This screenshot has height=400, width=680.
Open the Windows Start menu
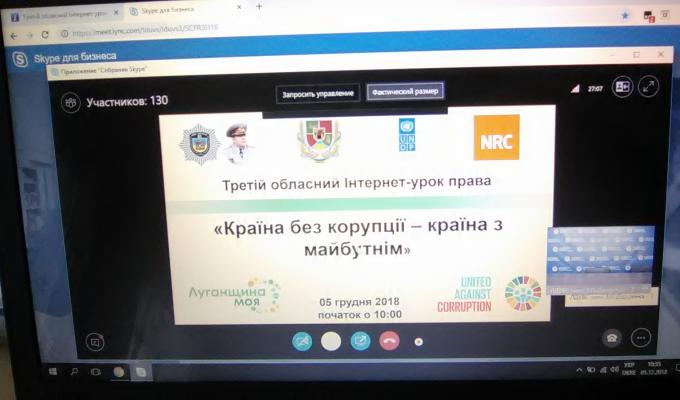53,372
